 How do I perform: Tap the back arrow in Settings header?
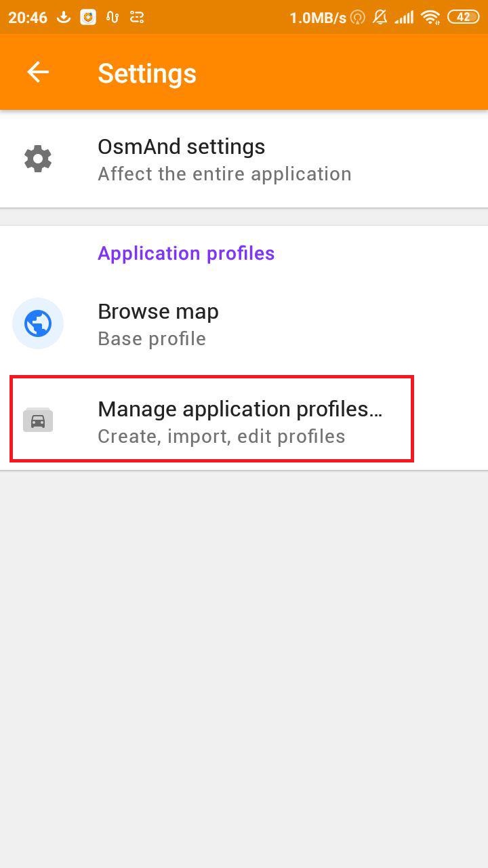(38, 73)
